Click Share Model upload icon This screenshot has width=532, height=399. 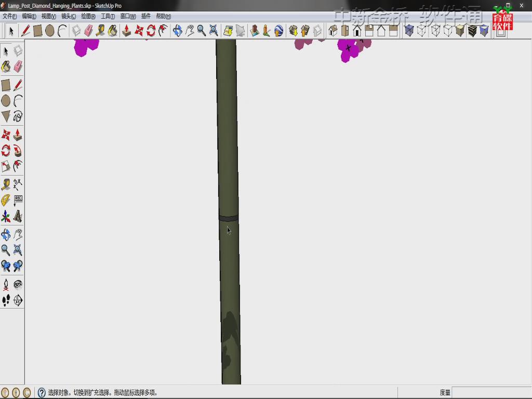pyautogui.click(x=305, y=31)
